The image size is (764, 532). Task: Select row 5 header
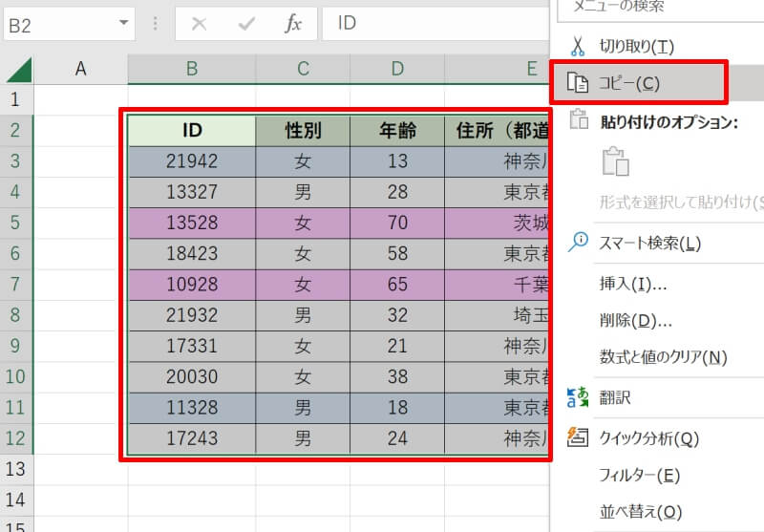15,223
